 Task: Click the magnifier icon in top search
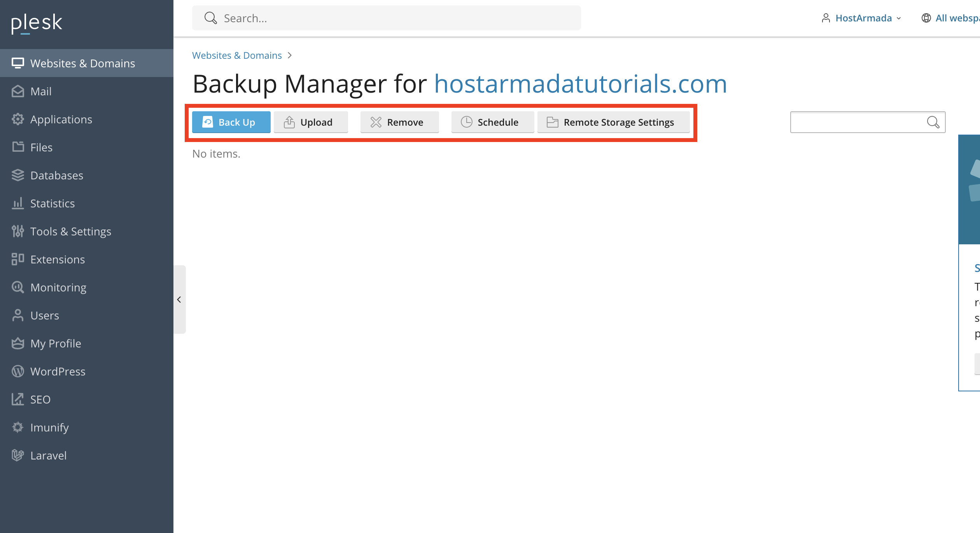coord(210,18)
